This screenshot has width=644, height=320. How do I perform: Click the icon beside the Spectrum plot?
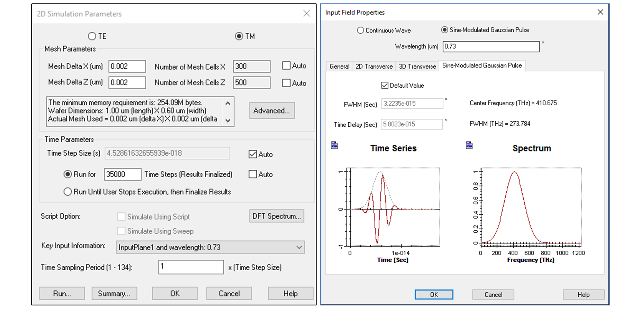[469, 145]
